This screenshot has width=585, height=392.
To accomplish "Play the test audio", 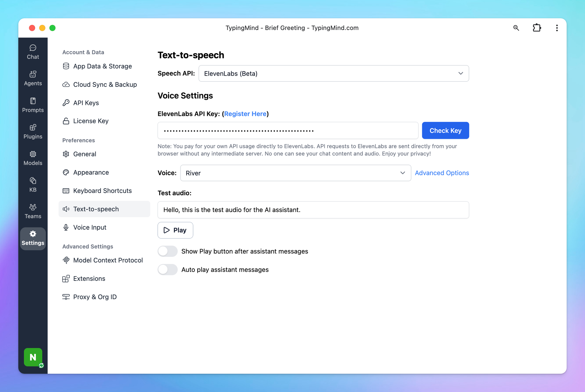I will pyautogui.click(x=175, y=230).
